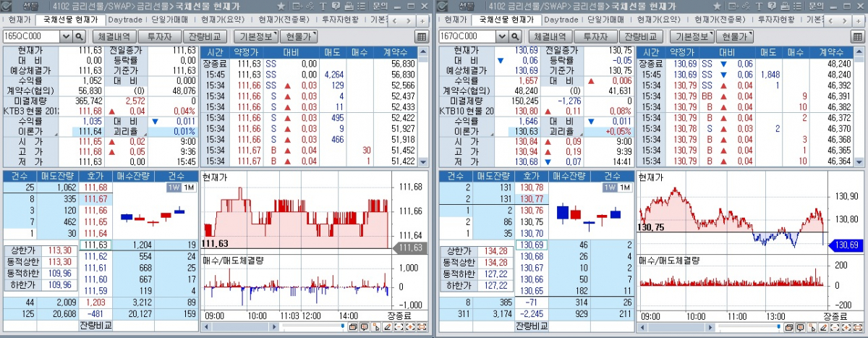Click the 투자자 button in the right window

point(596,35)
